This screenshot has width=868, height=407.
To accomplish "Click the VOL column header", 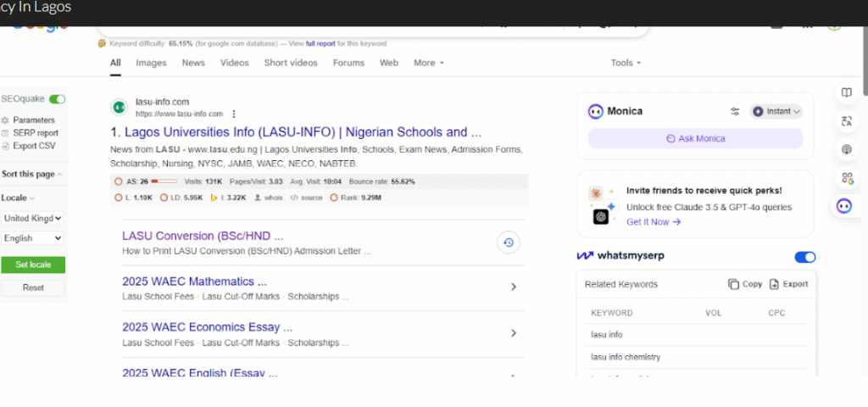I will coord(714,313).
